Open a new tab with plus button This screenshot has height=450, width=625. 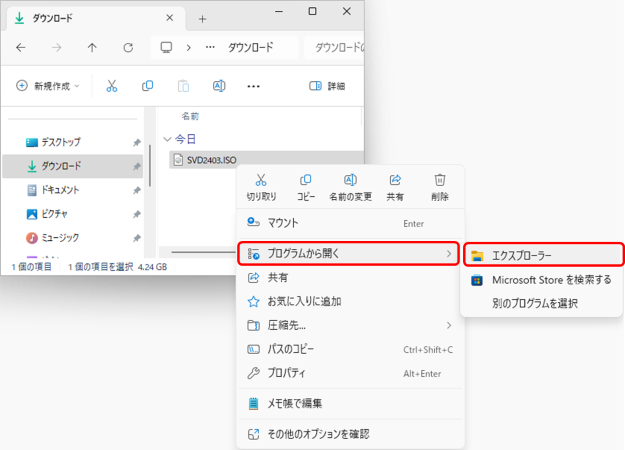tap(202, 19)
